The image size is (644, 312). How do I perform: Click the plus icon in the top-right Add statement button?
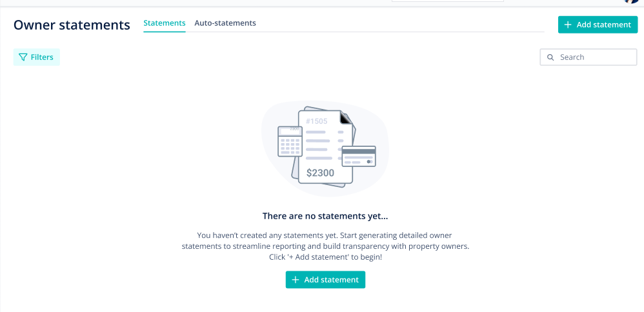pyautogui.click(x=568, y=24)
